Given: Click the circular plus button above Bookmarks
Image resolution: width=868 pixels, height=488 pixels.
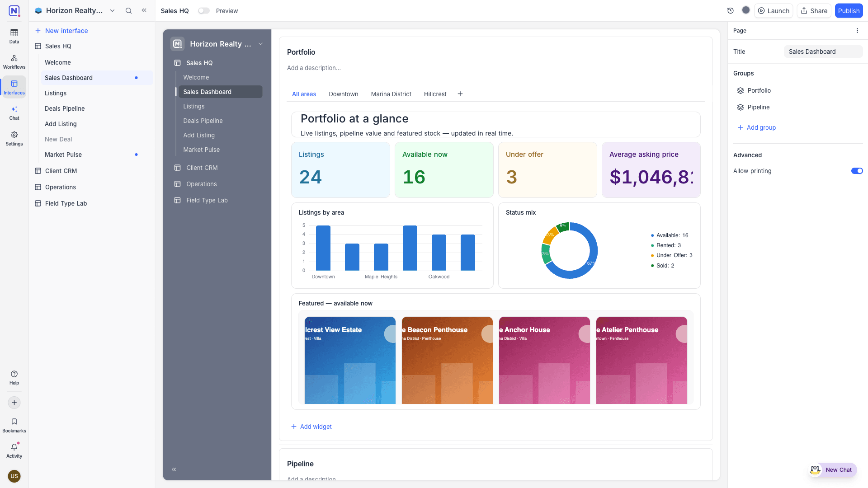Looking at the screenshot, I should 14,403.
